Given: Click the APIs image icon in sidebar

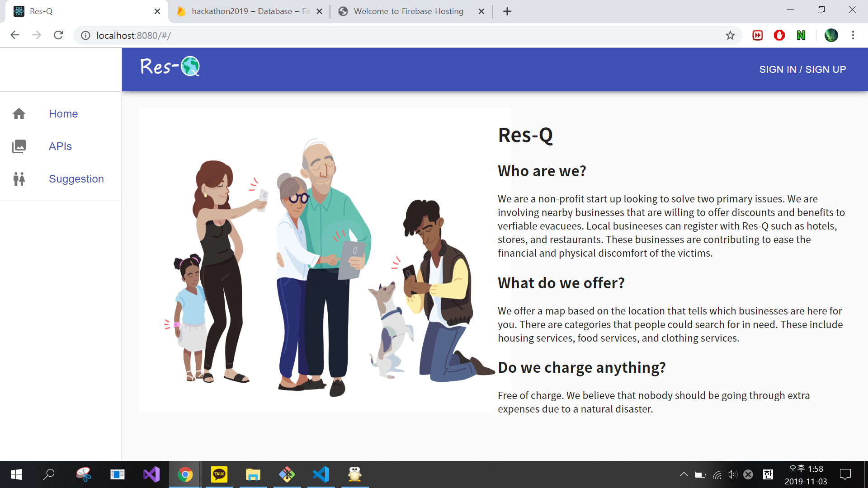Looking at the screenshot, I should pyautogui.click(x=19, y=146).
